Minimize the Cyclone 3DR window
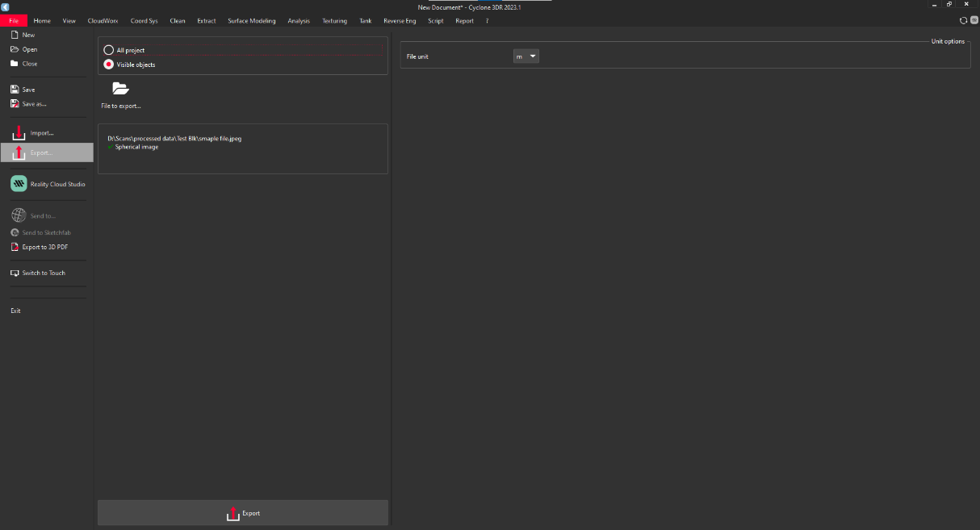Screen dimensions: 980x530 [x=936, y=5]
